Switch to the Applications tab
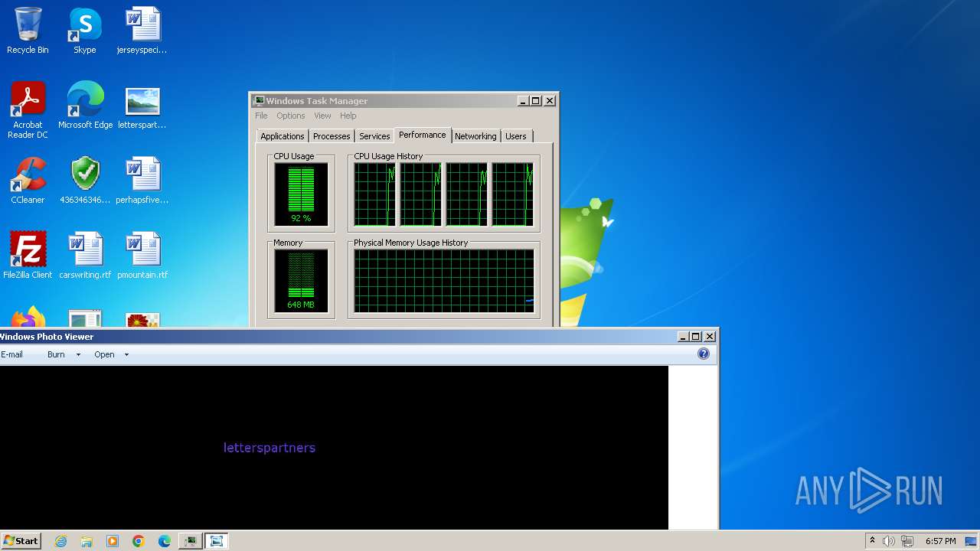 (282, 136)
